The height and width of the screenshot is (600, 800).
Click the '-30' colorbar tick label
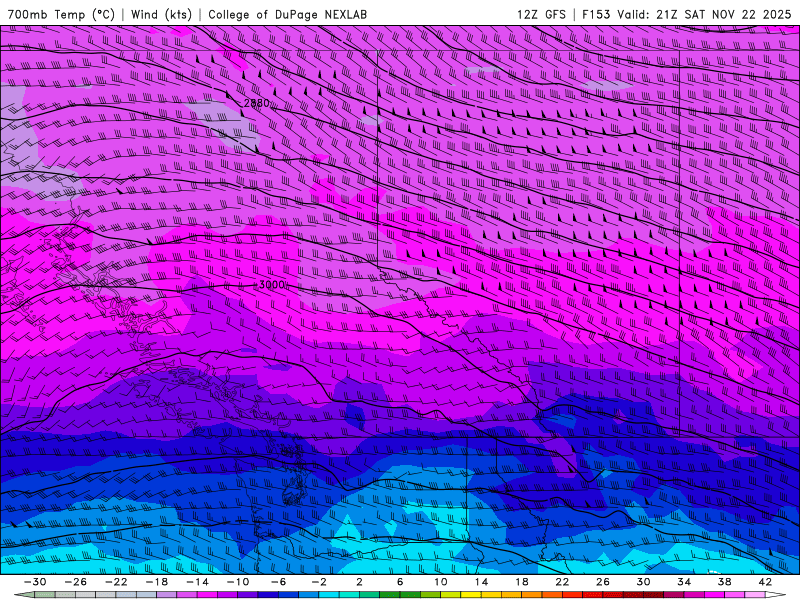pos(35,582)
